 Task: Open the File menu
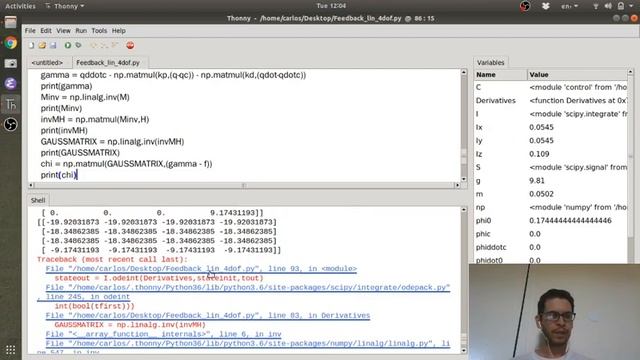[30, 31]
